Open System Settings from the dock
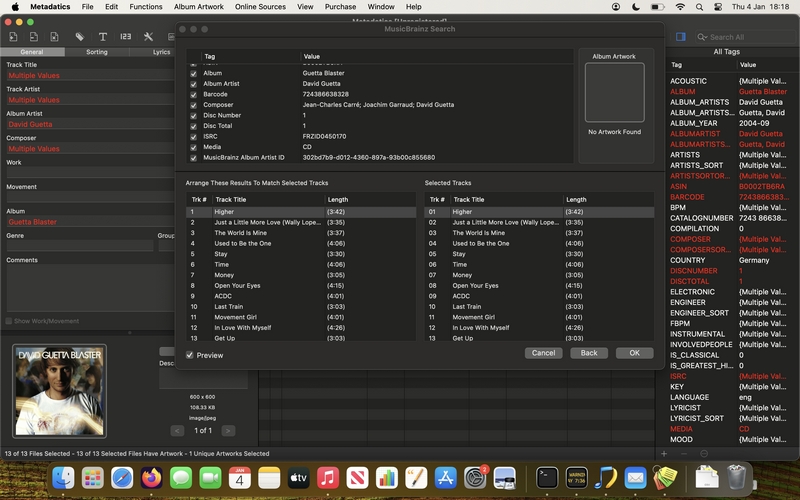 (475, 478)
